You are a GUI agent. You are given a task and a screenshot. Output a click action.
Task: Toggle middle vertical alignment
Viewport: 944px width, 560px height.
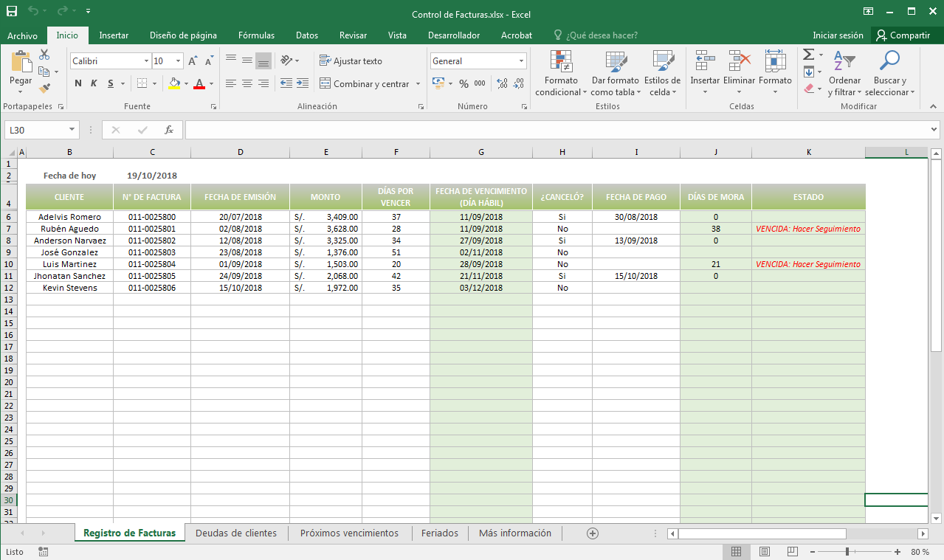tap(247, 61)
